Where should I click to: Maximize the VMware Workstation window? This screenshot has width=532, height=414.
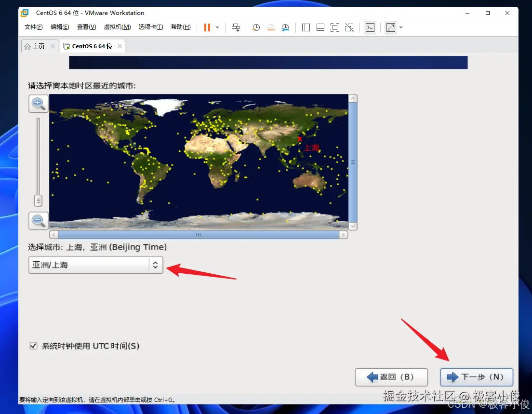click(488, 13)
